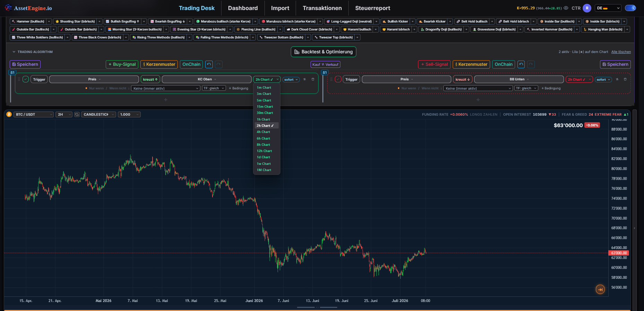This screenshot has height=311, width=644.
Task: Open BB Unten indicator dropdown
Action: (519, 79)
